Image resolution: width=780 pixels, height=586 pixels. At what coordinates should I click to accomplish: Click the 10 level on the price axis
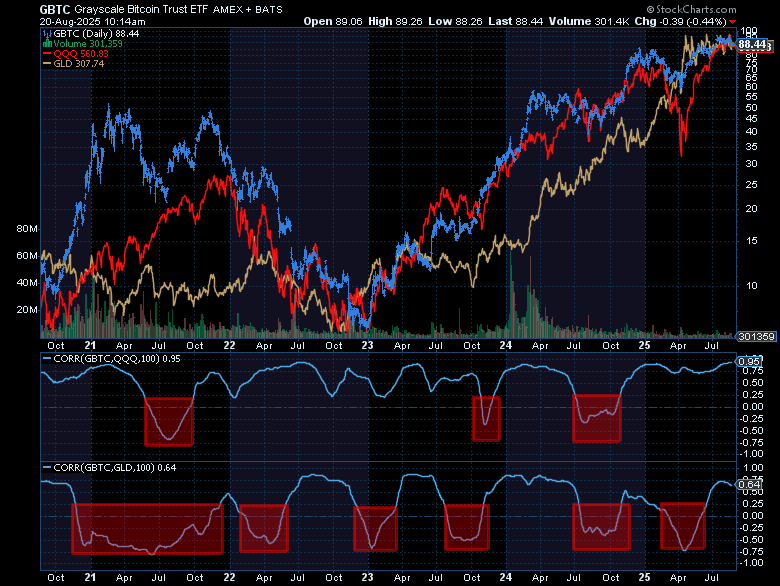point(751,286)
